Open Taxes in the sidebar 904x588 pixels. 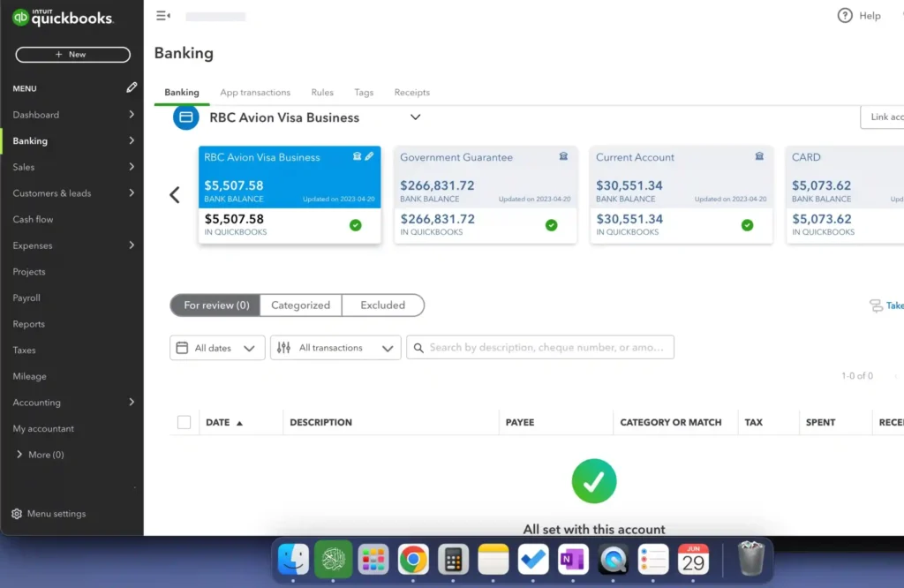tap(24, 350)
